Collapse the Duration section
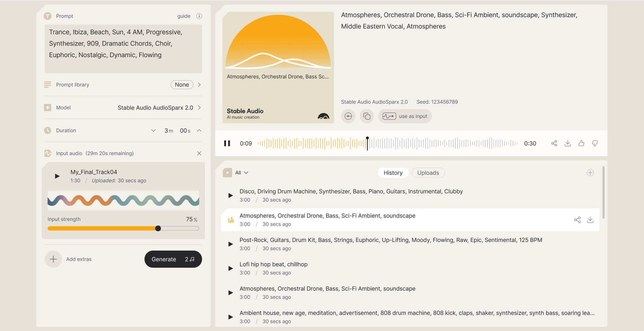 [x=200, y=130]
